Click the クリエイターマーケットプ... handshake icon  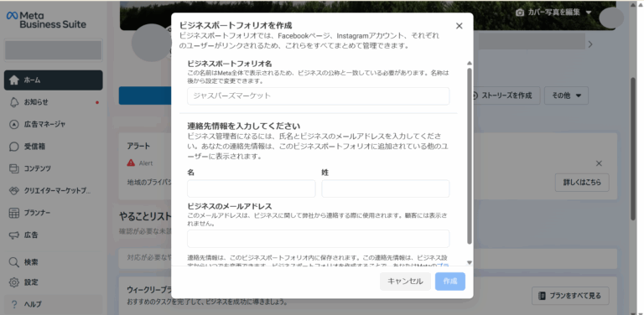(14, 191)
